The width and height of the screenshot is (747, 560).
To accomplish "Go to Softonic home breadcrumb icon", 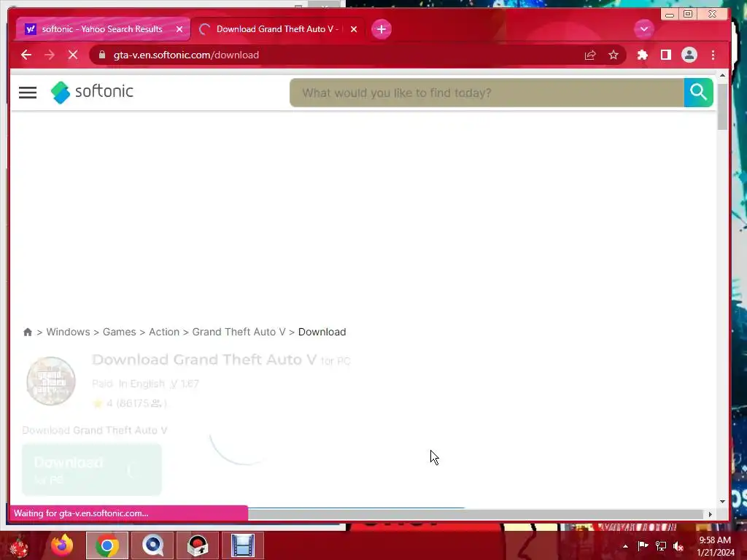I will pyautogui.click(x=28, y=332).
